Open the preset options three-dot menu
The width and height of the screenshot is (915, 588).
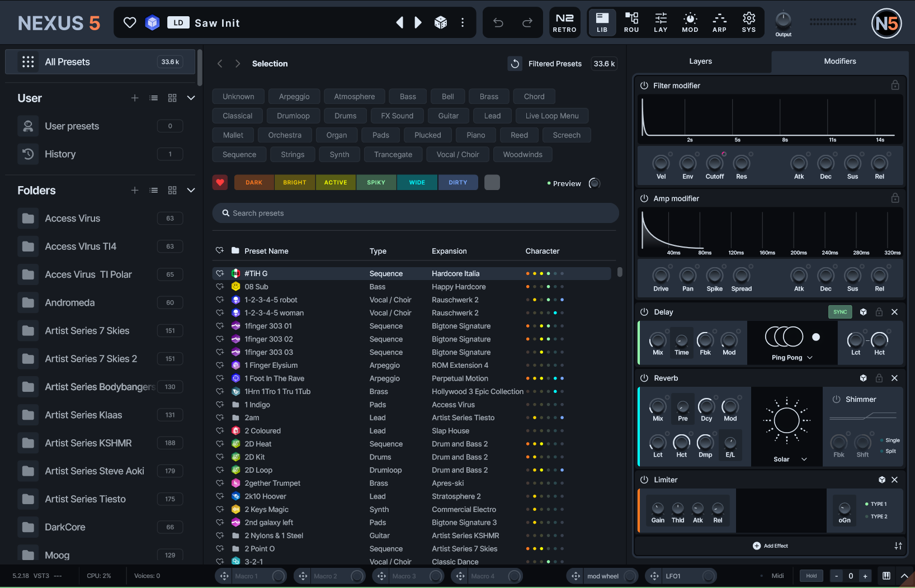click(463, 22)
